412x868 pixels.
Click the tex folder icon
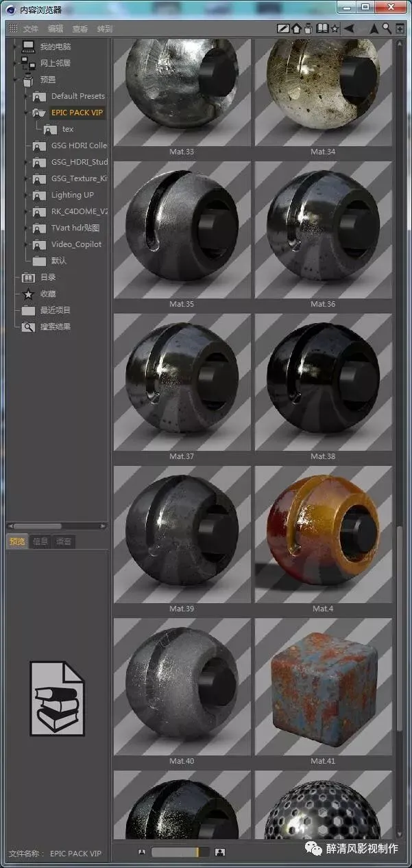point(51,129)
